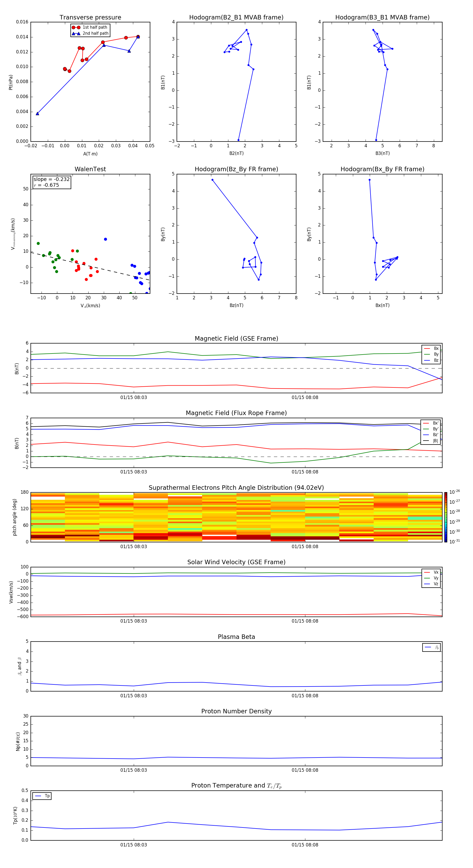Viewport: 473px width, 868px height.
Task: Click the B2(nT) x-axis label
Action: (x=236, y=153)
